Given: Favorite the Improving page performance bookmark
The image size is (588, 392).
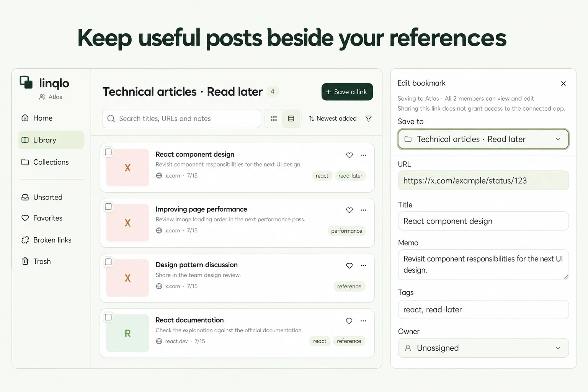Looking at the screenshot, I should pos(349,210).
